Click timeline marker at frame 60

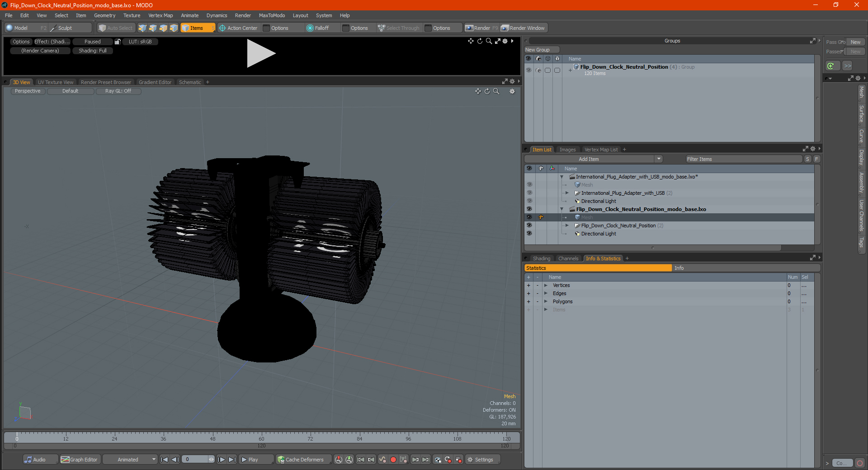tap(261, 438)
